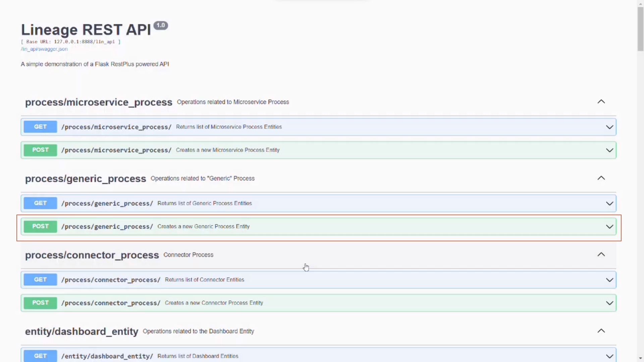
Task: Select the process/generic_process tag heading
Action: point(86,179)
